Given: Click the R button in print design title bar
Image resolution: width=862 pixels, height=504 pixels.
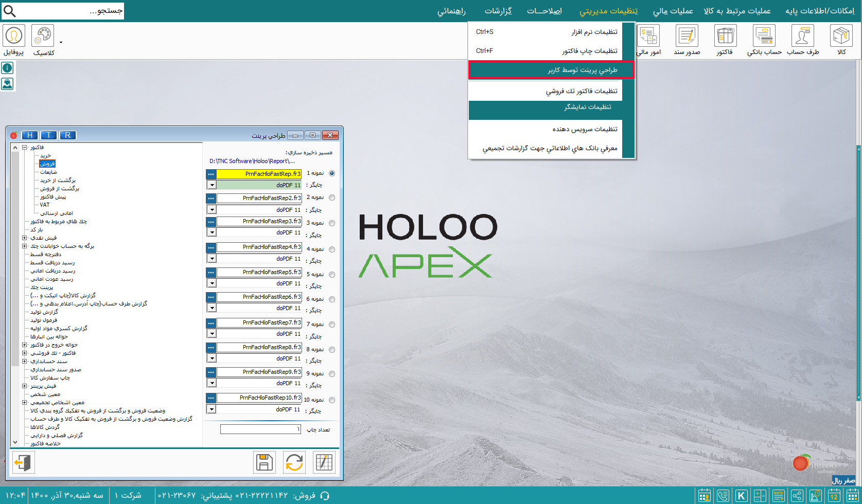Looking at the screenshot, I should pyautogui.click(x=68, y=135).
